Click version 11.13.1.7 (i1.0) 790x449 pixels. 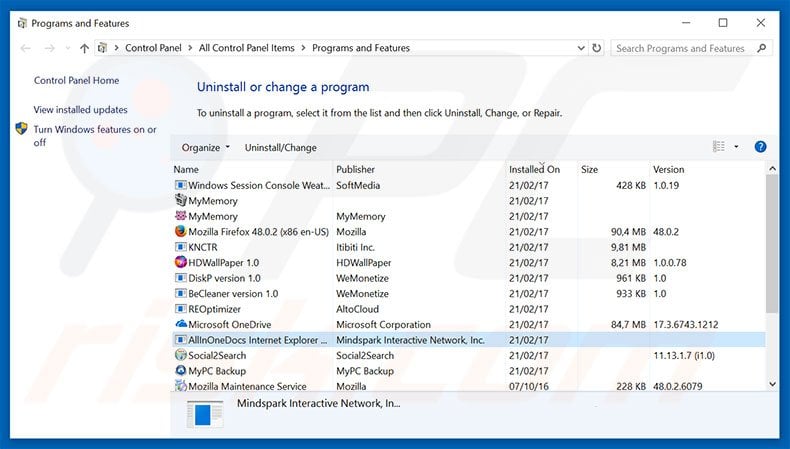pyautogui.click(x=684, y=356)
